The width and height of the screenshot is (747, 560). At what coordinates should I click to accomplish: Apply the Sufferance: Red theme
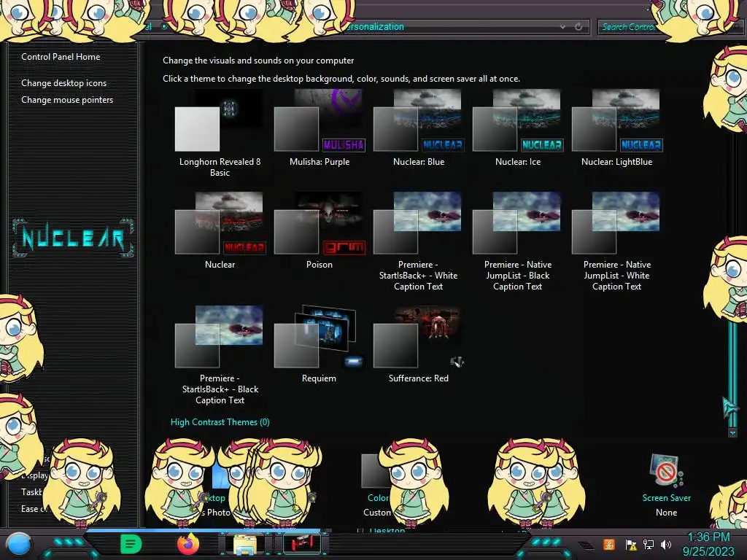[418, 345]
